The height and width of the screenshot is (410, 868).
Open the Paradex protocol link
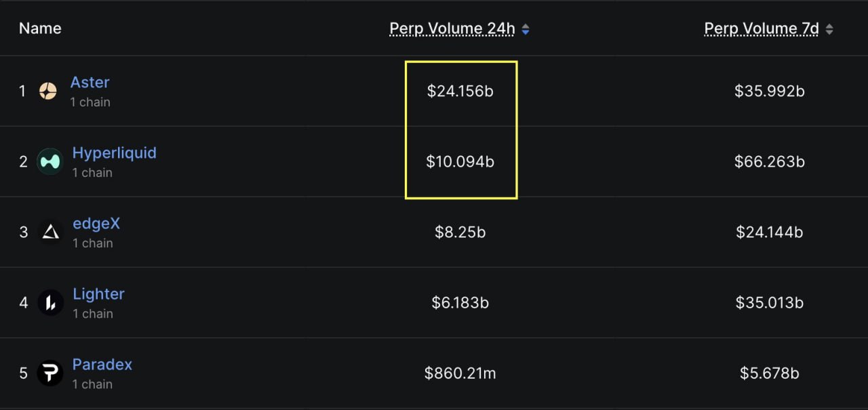point(102,365)
